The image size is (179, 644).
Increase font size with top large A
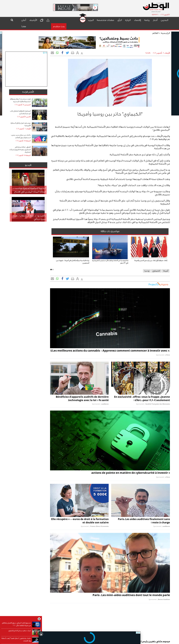tap(77, 53)
